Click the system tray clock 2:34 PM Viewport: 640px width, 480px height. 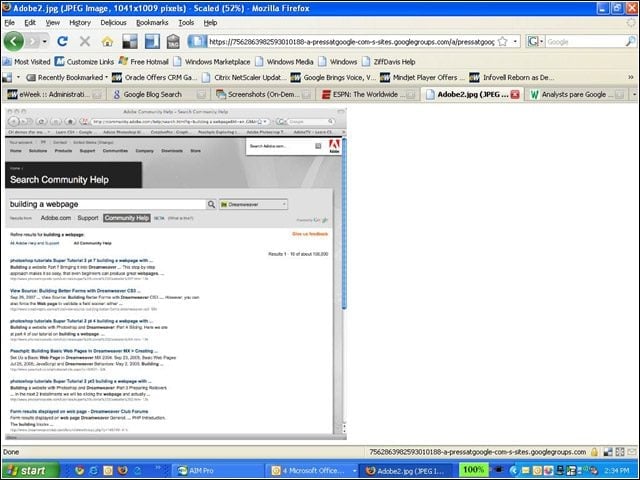click(617, 471)
